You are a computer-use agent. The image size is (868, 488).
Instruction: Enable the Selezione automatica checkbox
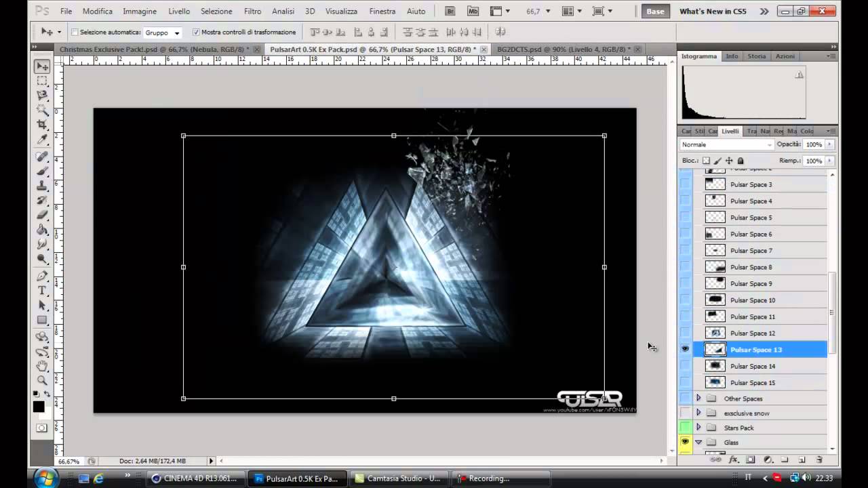[75, 32]
